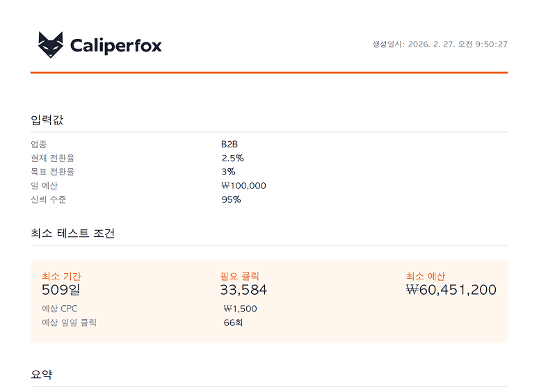The height and width of the screenshot is (392, 539).
Task: Click the 최소 예산 orange label
Action: point(426,277)
